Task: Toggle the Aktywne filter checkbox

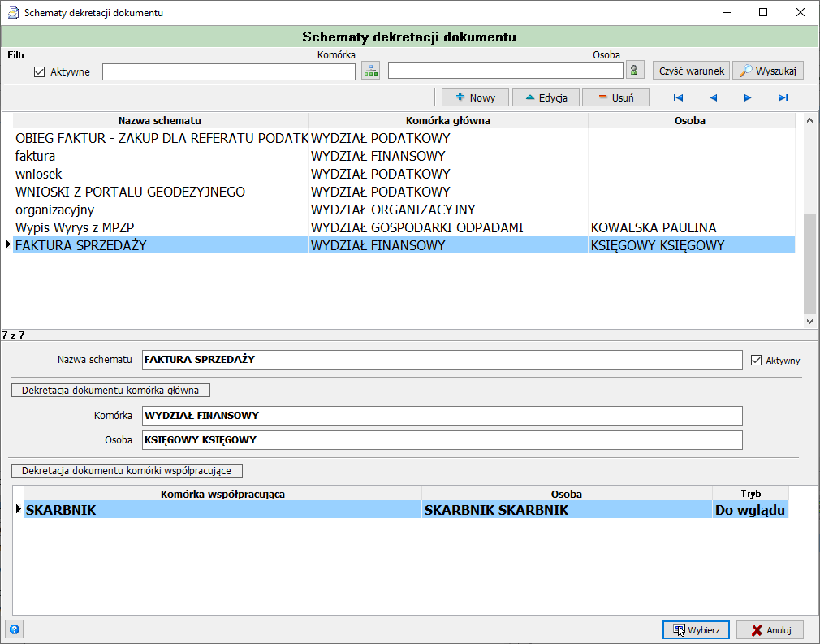Action: tap(39, 71)
